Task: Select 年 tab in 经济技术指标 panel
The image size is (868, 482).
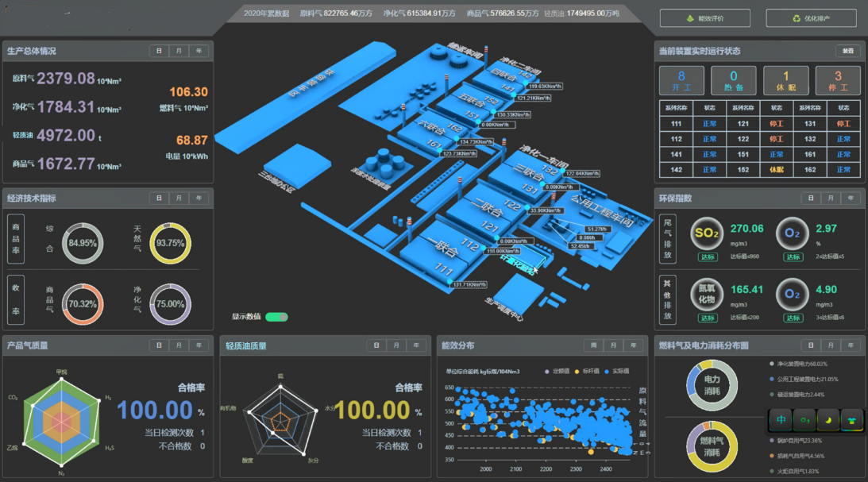Action: pos(198,198)
